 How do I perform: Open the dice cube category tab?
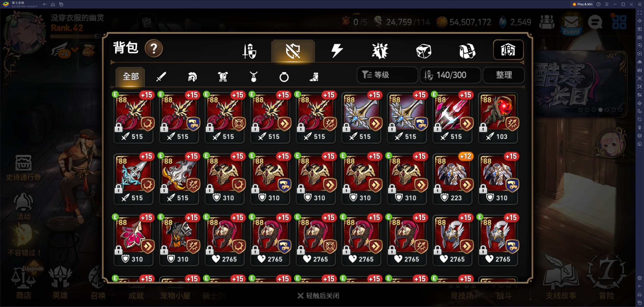tap(424, 51)
